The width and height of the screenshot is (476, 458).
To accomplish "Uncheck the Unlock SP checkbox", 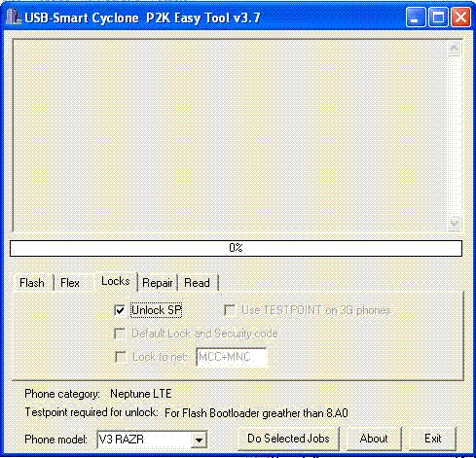I will pyautogui.click(x=120, y=310).
